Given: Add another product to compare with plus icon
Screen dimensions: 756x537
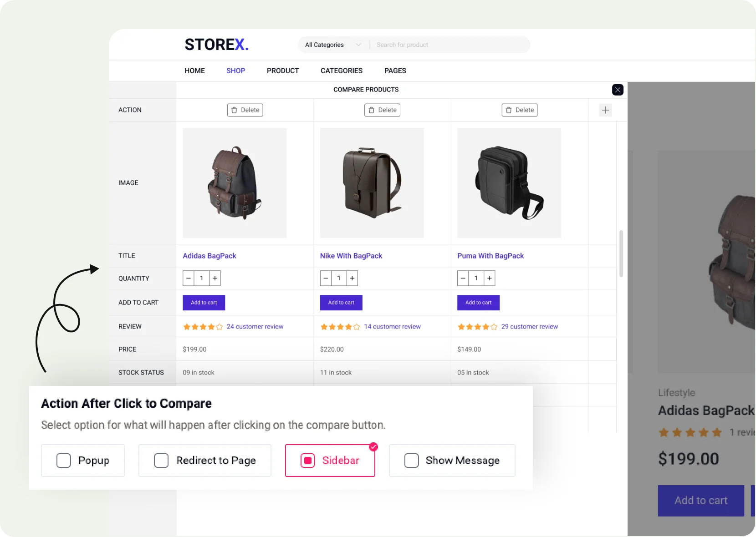Looking at the screenshot, I should click(x=605, y=110).
